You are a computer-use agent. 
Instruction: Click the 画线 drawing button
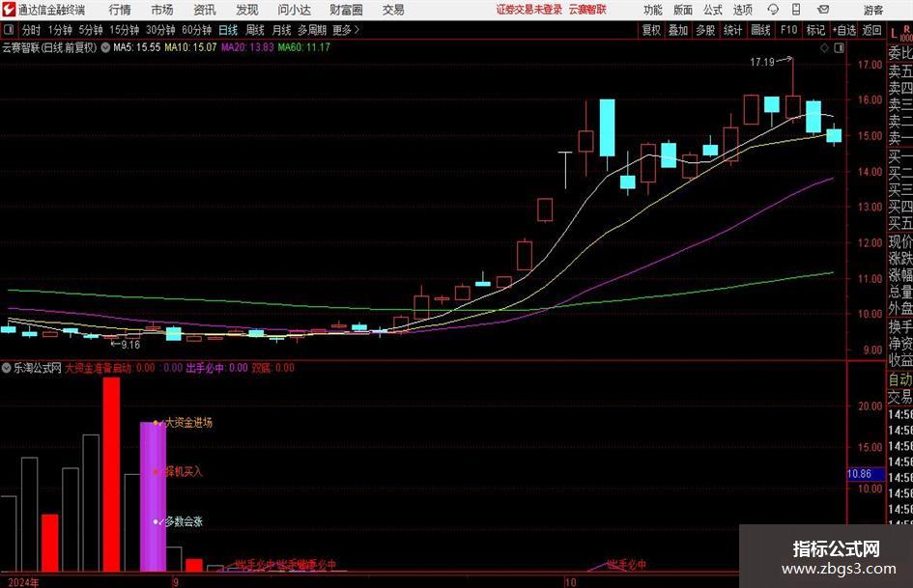pos(760,30)
